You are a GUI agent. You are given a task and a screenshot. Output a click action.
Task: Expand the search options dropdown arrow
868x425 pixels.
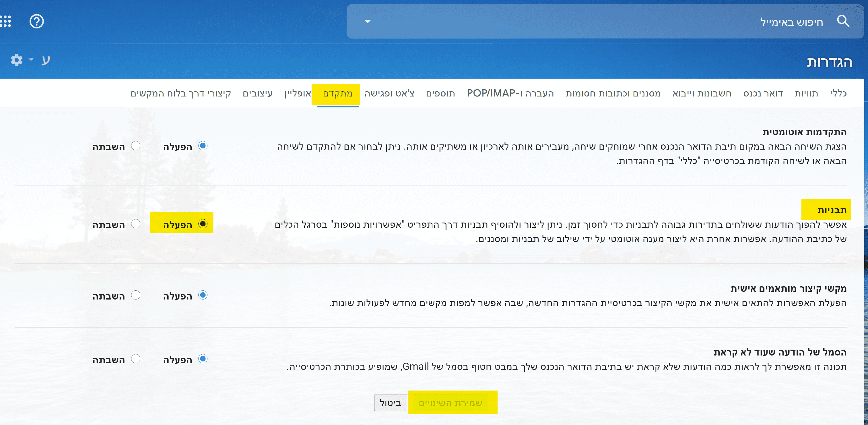pos(367,21)
